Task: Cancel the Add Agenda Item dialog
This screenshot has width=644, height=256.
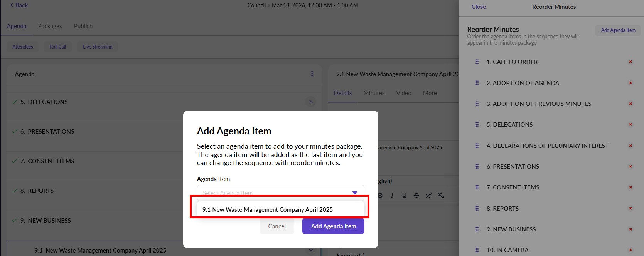Action: (277, 226)
